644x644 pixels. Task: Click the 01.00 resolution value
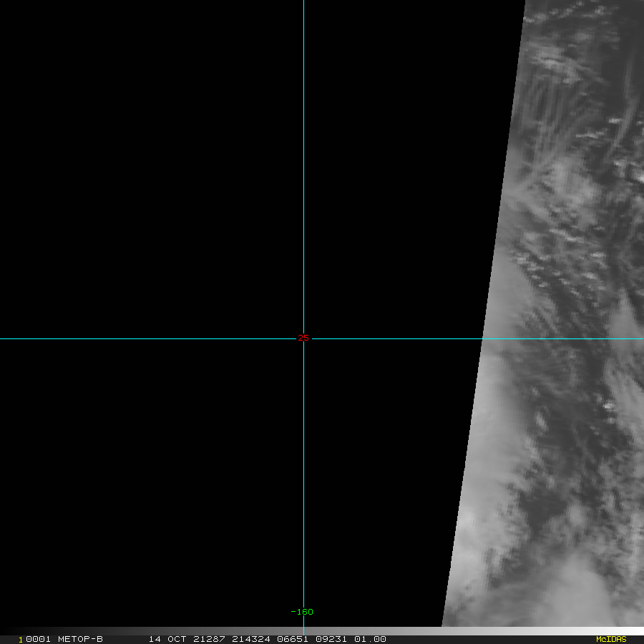(x=369, y=639)
